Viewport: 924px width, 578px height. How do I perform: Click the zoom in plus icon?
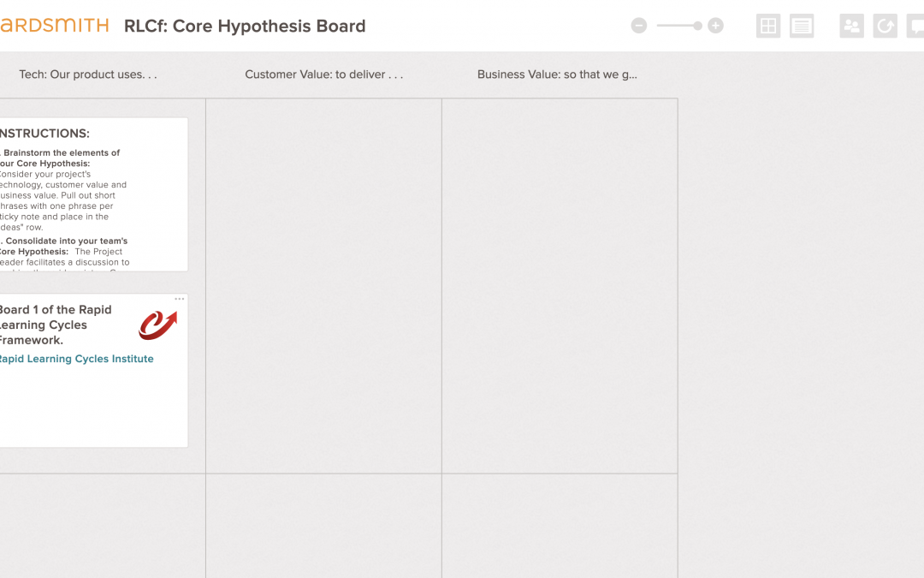tap(715, 26)
